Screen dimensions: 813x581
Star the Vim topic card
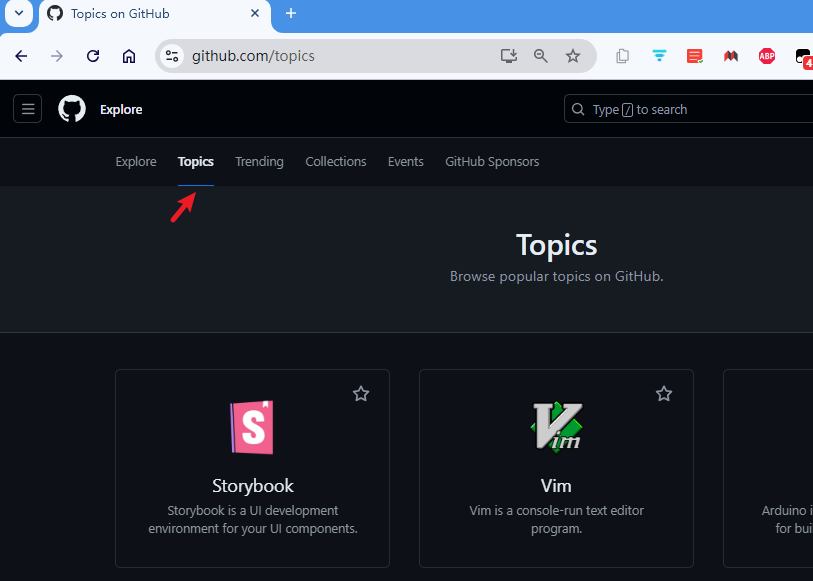(x=664, y=394)
